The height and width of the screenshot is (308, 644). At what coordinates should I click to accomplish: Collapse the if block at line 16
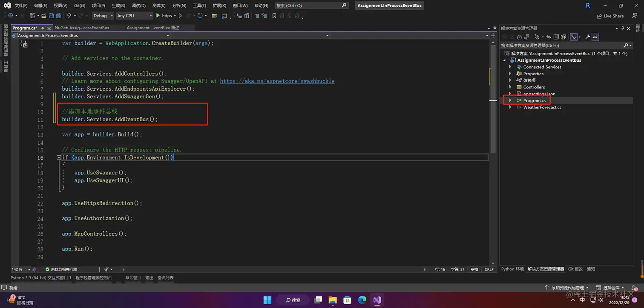[x=59, y=157]
